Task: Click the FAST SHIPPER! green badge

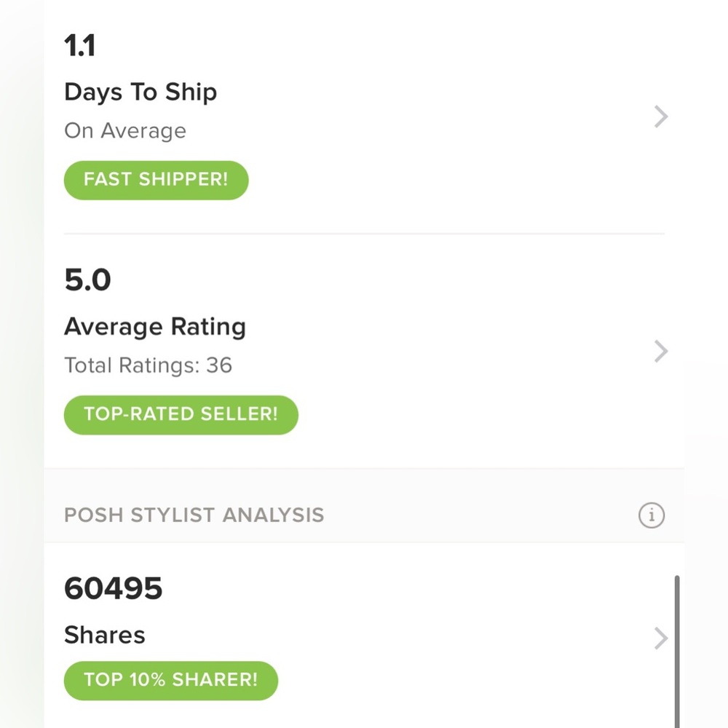Action: [x=156, y=180]
